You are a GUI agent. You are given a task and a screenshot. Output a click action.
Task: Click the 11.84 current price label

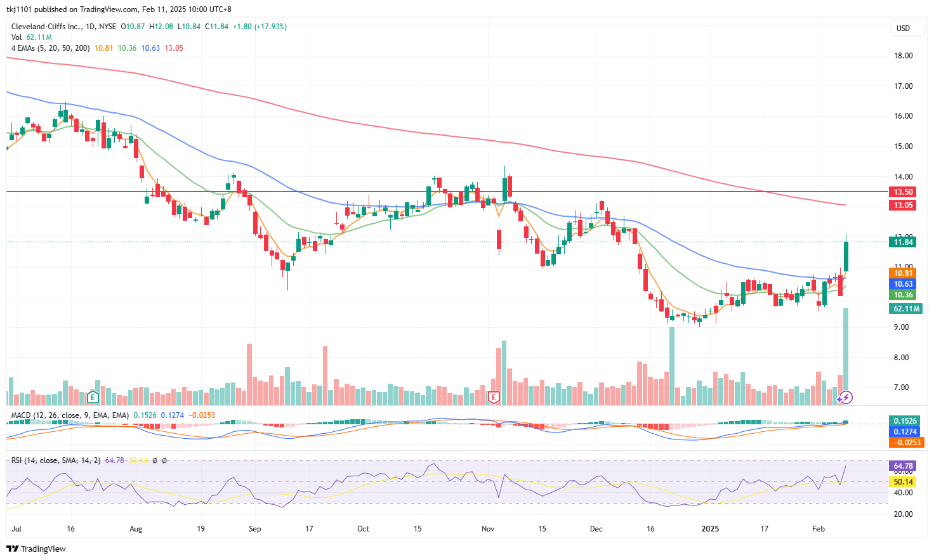point(904,242)
